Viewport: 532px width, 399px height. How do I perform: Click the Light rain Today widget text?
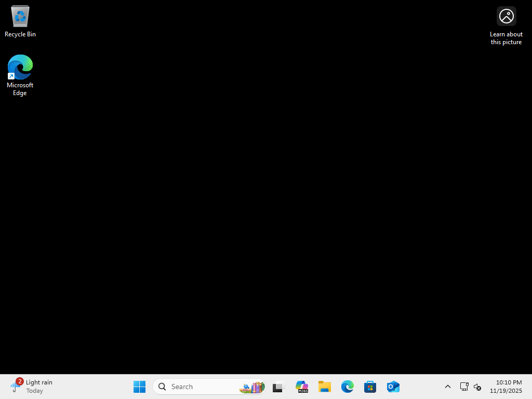(x=39, y=387)
